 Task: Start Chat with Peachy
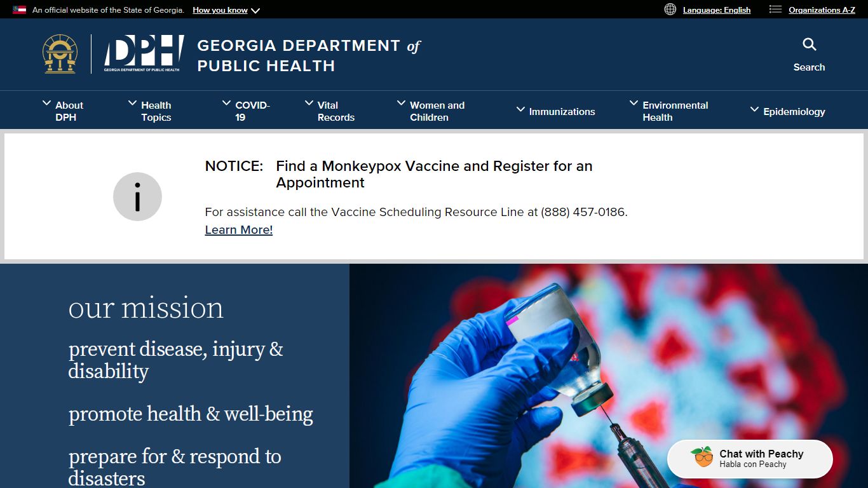[750, 459]
